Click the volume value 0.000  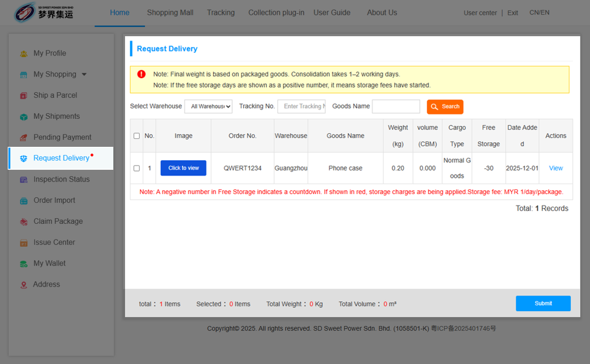(x=428, y=168)
